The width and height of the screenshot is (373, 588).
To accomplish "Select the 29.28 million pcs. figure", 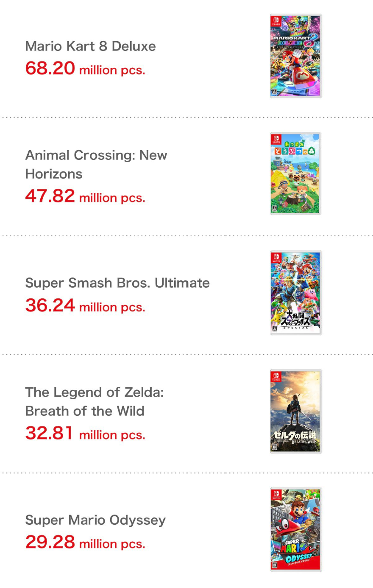I will (x=85, y=542).
